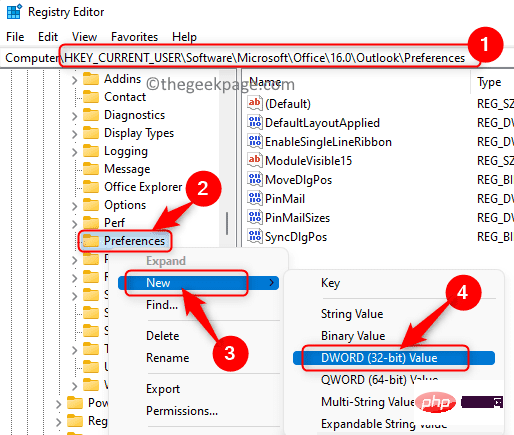Click the tree pane vertical scrollbar
The height and width of the screenshot is (435, 514).
click(x=227, y=223)
